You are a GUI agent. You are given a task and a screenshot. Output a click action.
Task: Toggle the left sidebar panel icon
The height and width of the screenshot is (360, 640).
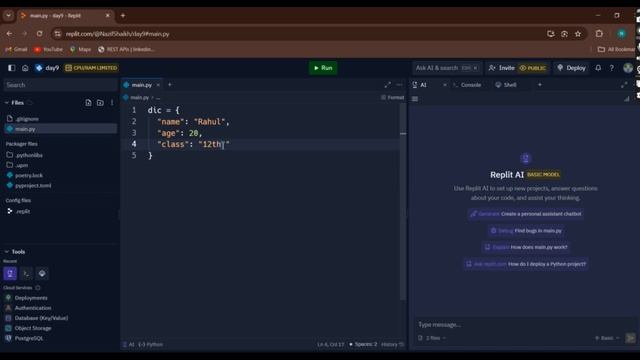[11, 68]
